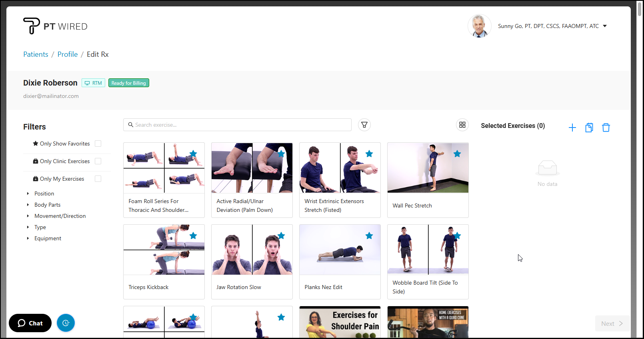This screenshot has height=339, width=644.
Task: Toggle favorite star on Wall Pec Stretch
Action: tap(457, 154)
